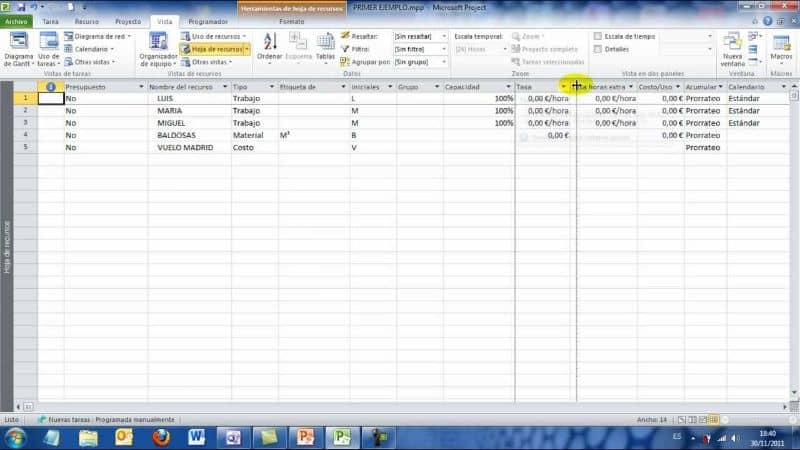Switch to the Formato tab
The width and height of the screenshot is (800, 450).
[x=292, y=21]
